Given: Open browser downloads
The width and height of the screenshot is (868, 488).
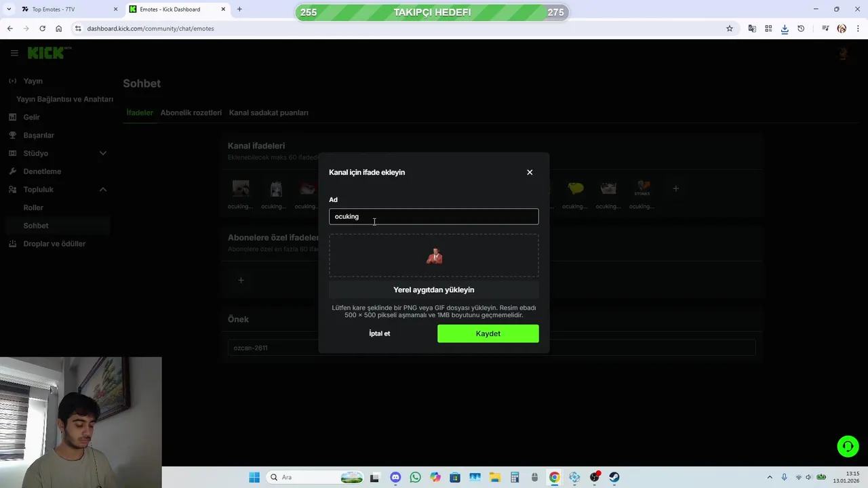Looking at the screenshot, I should [785, 28].
